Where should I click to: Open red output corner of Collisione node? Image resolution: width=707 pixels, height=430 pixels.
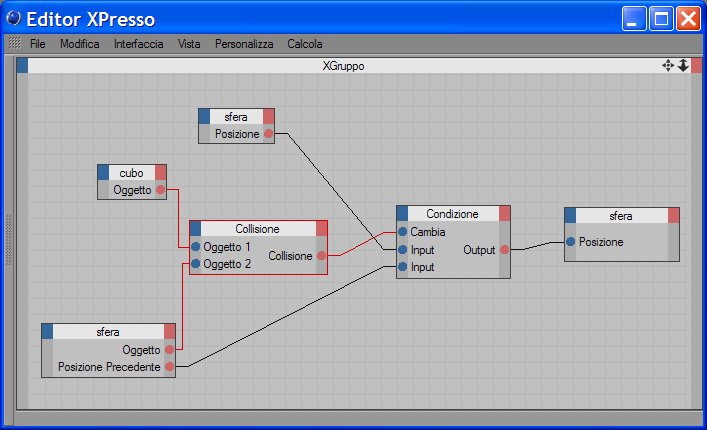click(x=321, y=229)
